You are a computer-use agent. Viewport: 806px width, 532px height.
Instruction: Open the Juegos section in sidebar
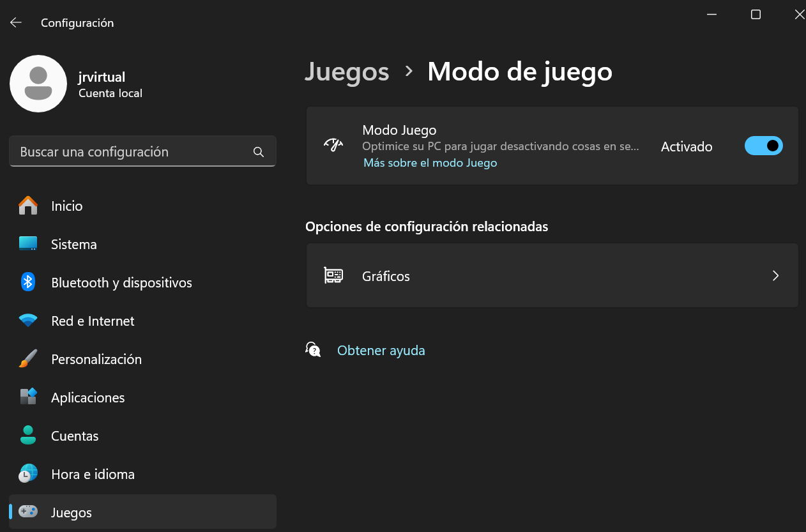(x=72, y=512)
